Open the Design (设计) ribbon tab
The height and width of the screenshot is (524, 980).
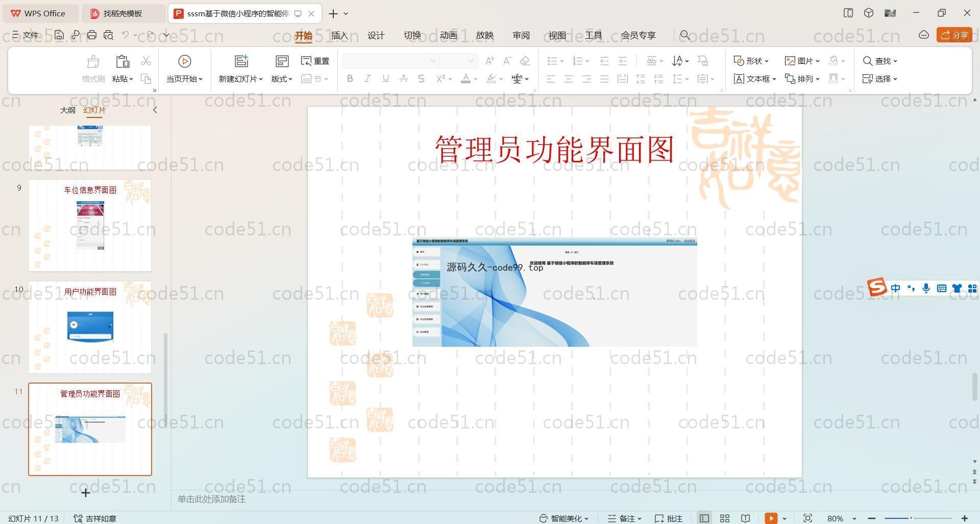click(x=376, y=35)
